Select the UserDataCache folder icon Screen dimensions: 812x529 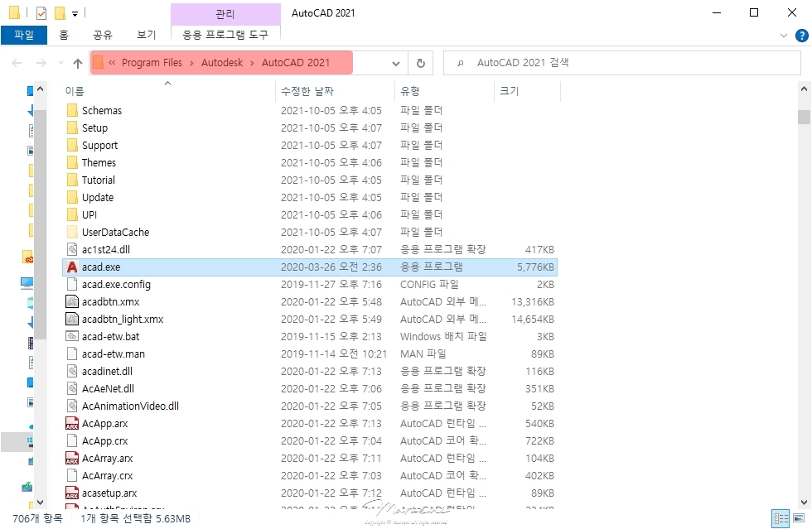pyautogui.click(x=73, y=233)
